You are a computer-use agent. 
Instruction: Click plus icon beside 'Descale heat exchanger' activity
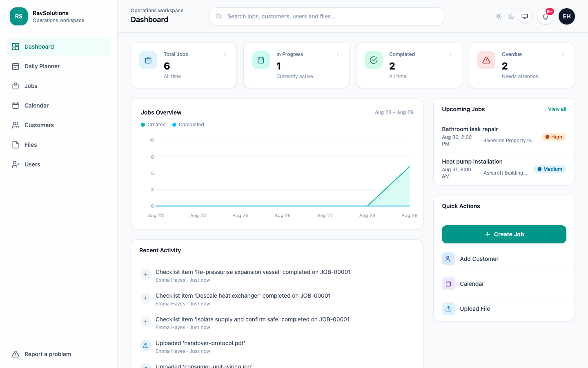coord(146,298)
